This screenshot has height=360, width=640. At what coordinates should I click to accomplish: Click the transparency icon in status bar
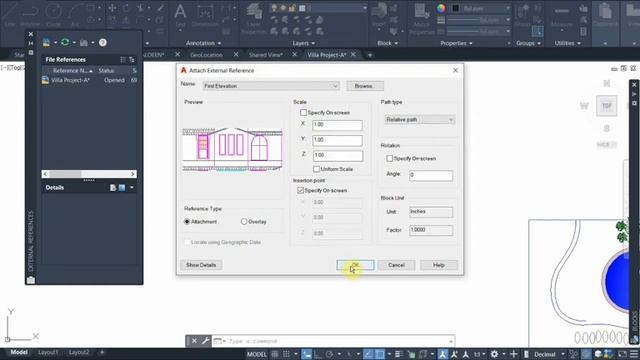411,354
